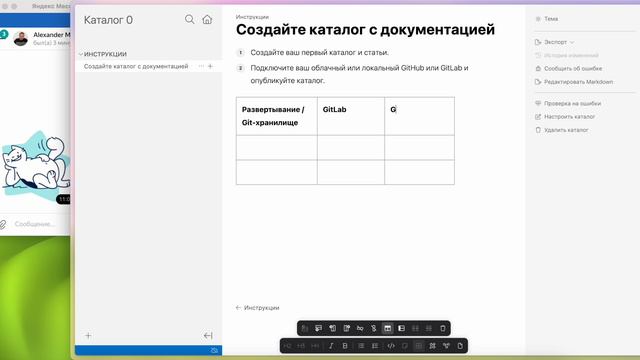Delete current row via table toolbar

click(360, 328)
